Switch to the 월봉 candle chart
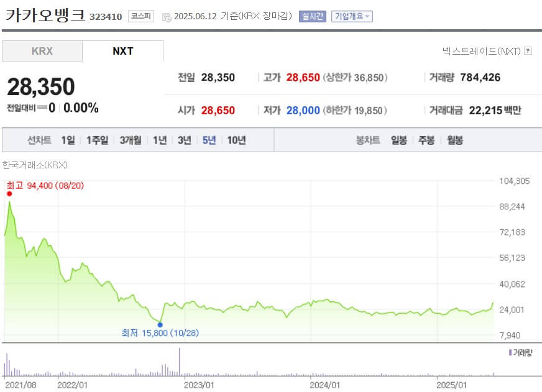Screen dimensions: 542x392 point(454,140)
